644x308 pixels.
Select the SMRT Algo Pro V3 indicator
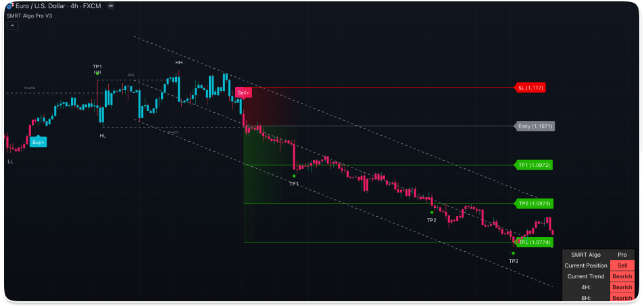tap(29, 15)
